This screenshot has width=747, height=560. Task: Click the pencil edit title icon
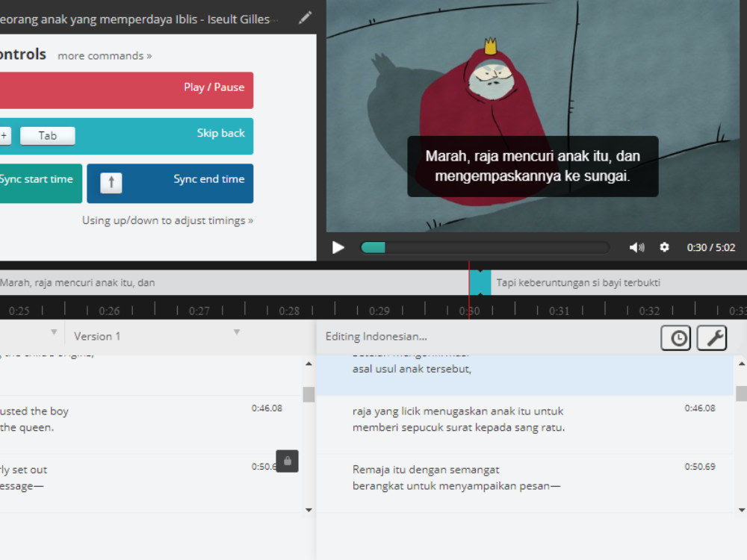click(x=305, y=18)
